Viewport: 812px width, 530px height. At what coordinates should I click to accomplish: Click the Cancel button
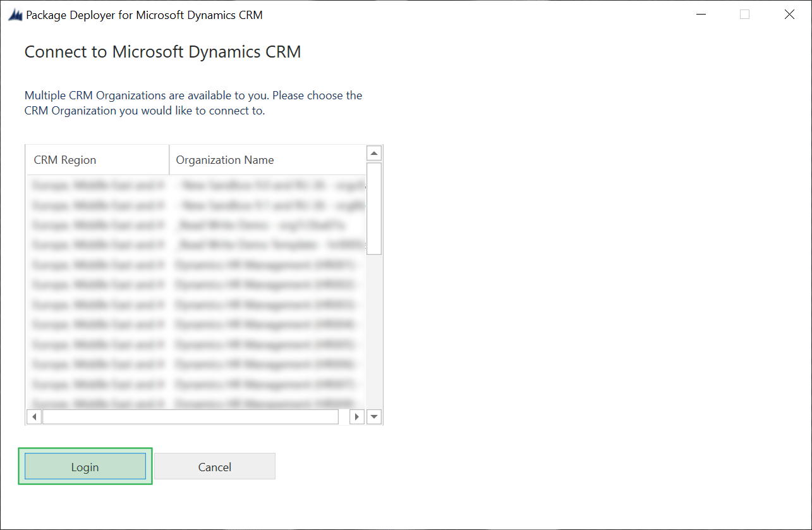215,466
